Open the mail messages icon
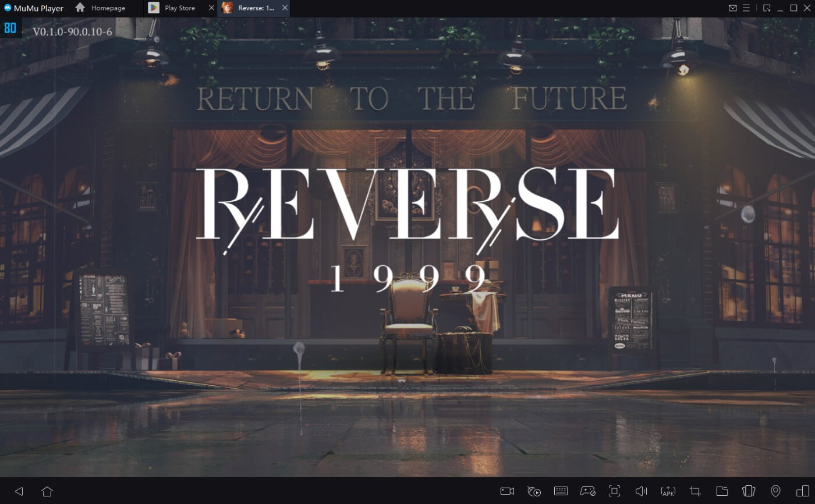815x504 pixels. (733, 8)
